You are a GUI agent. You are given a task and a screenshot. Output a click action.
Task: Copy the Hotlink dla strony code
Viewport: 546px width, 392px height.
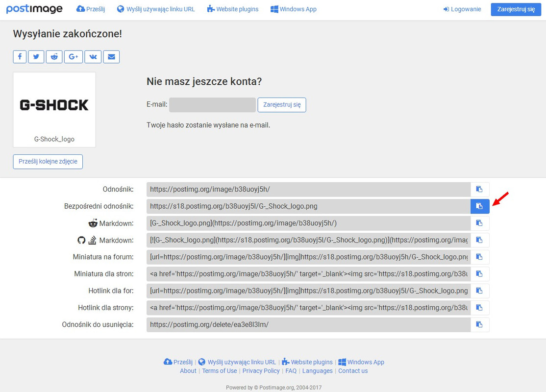tap(480, 308)
